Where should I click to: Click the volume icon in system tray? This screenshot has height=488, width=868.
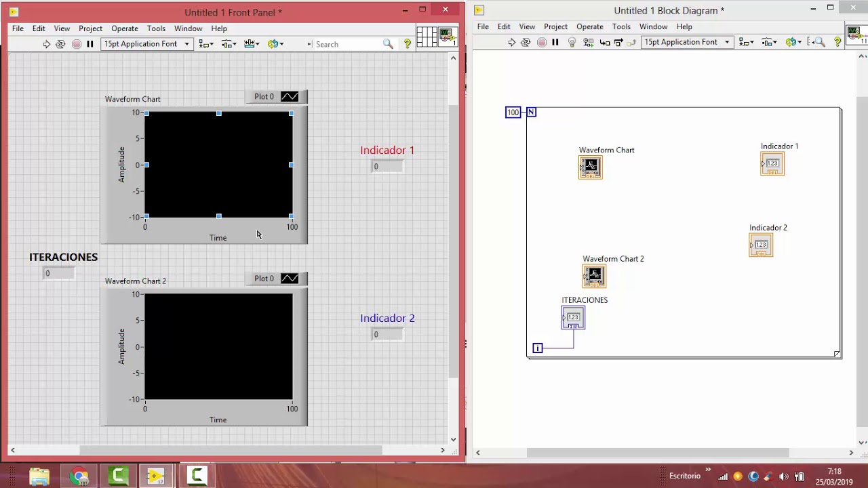784,476
